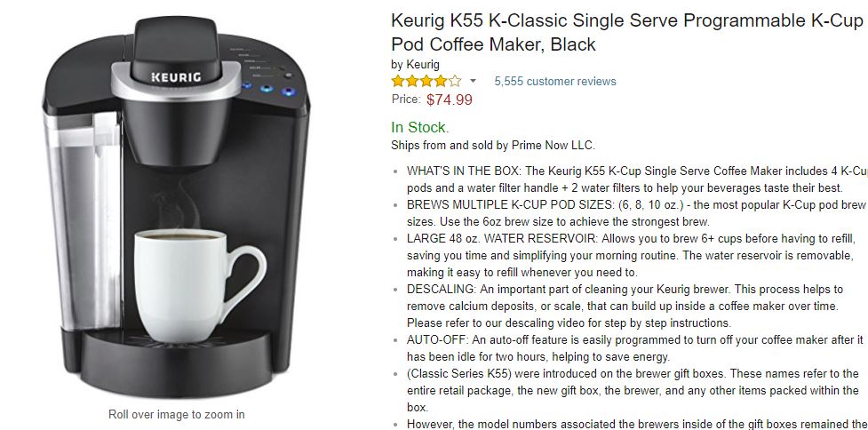
Task: Click the Keurig brand link under title
Action: click(423, 64)
